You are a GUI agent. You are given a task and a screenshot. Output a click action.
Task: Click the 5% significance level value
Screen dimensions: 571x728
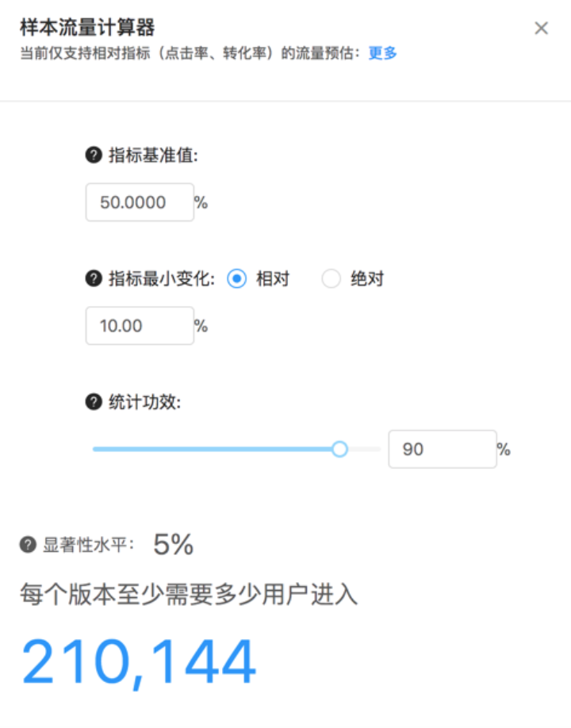click(173, 544)
